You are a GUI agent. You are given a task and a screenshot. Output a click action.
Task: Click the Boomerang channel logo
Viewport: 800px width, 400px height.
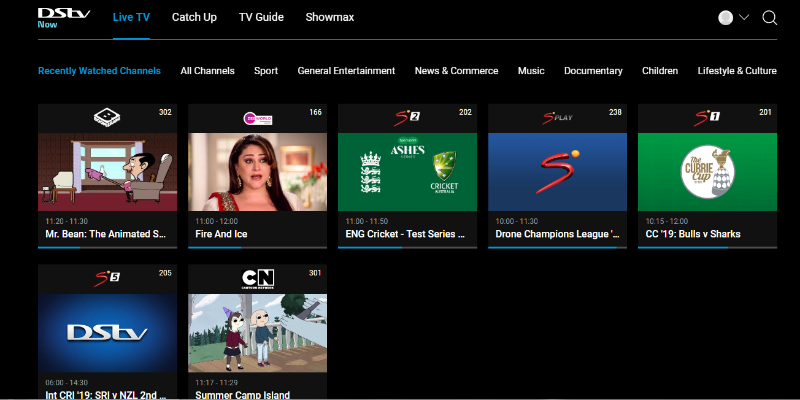click(x=107, y=118)
